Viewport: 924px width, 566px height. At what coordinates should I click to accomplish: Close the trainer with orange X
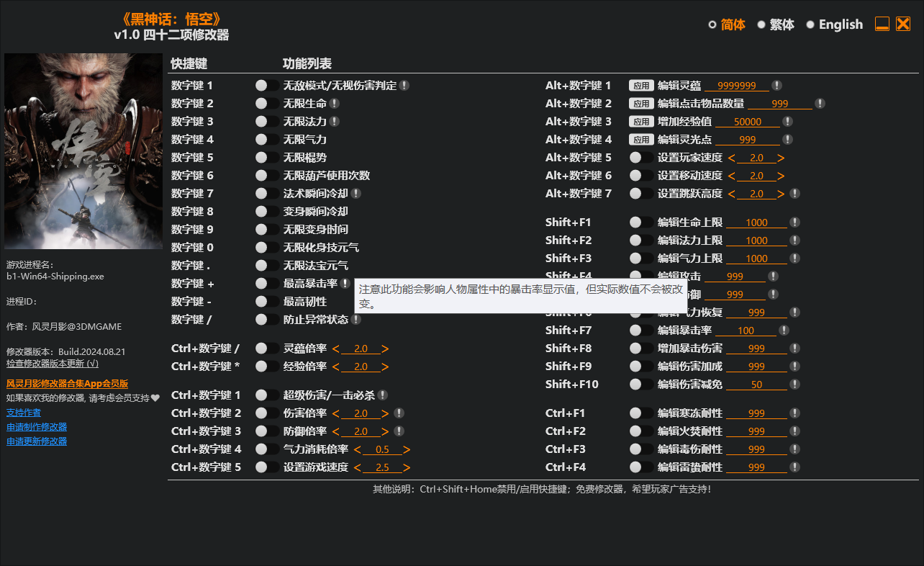[903, 24]
